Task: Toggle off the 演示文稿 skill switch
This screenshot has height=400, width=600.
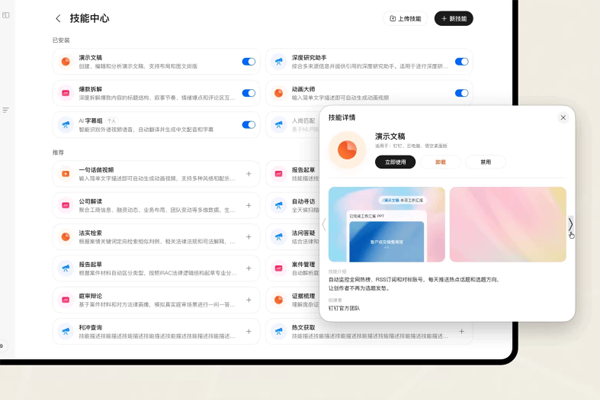Action: click(248, 62)
